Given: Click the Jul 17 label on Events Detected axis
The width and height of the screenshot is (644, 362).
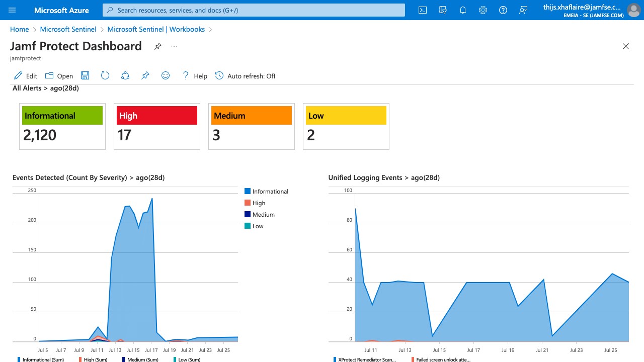Looking at the screenshot, I should [151, 350].
